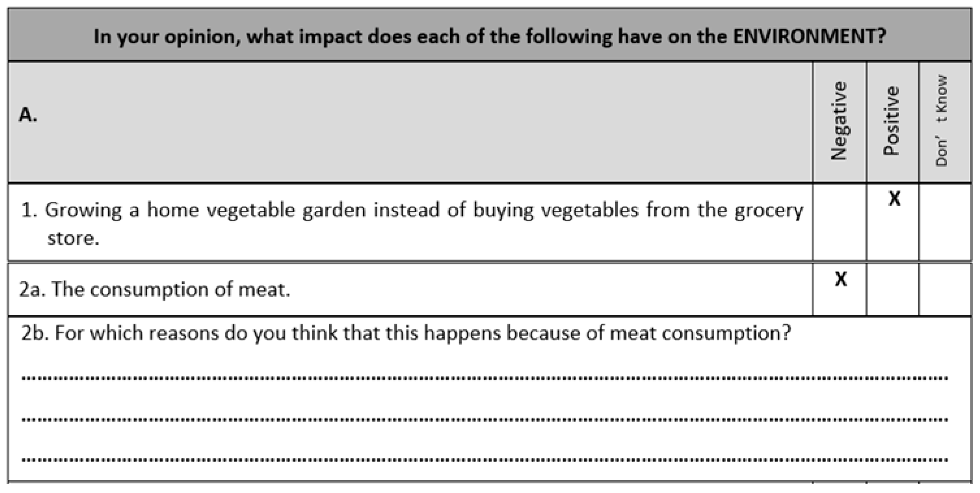
Task: Click question 2b about meat consumption reasons
Action: pos(406,333)
